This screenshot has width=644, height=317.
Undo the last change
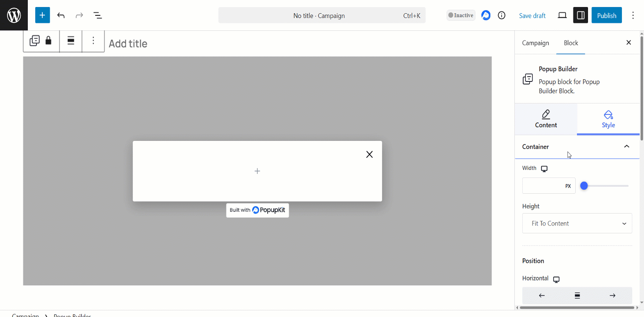click(61, 15)
